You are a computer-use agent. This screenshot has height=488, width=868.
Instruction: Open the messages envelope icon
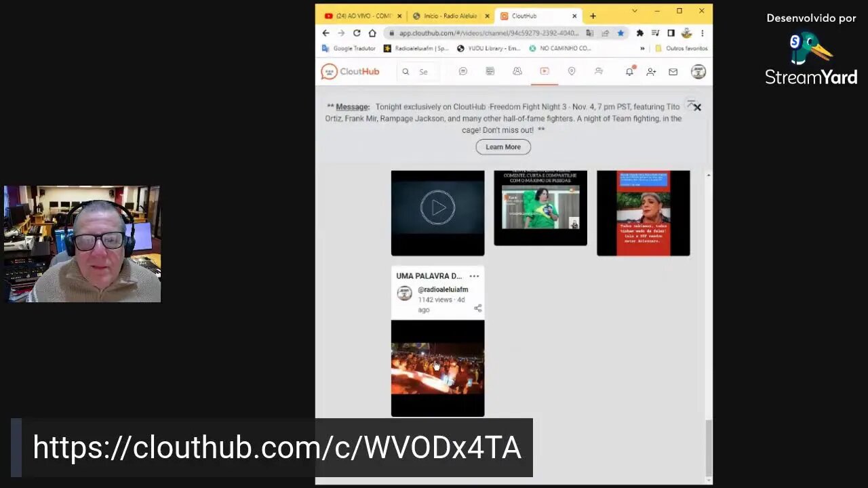click(x=673, y=71)
